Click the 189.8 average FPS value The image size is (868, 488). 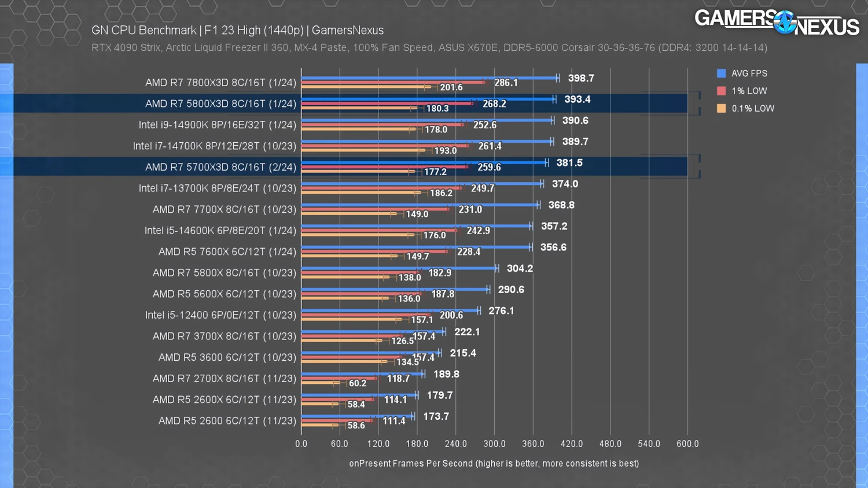(x=446, y=374)
